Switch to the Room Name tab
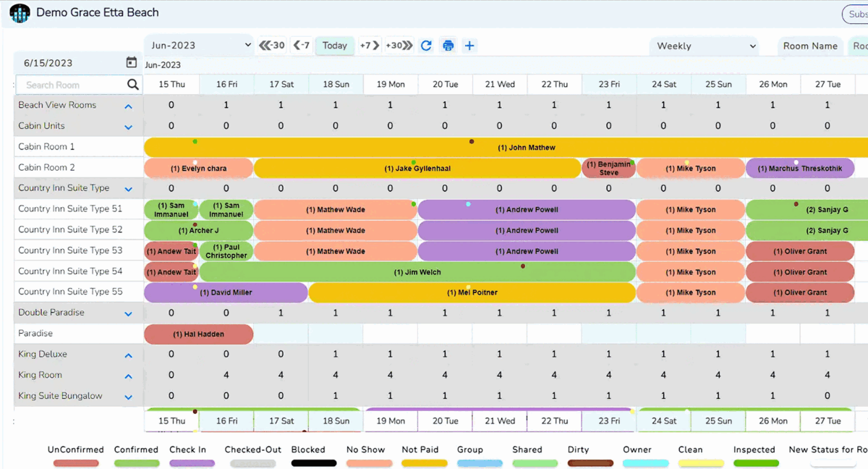The image size is (868, 469). coord(810,46)
